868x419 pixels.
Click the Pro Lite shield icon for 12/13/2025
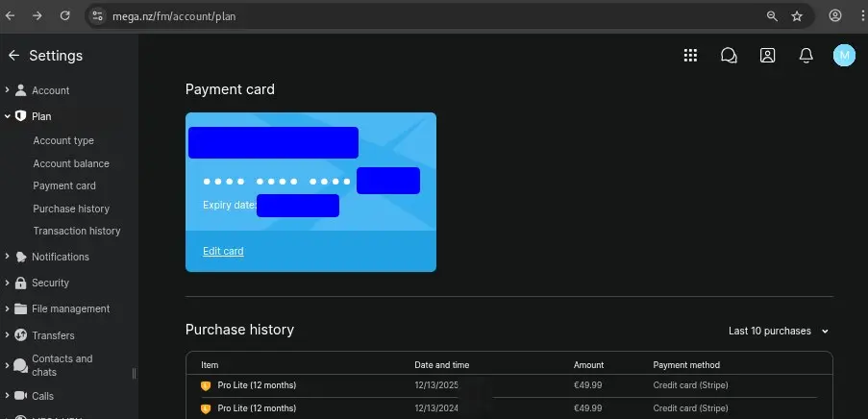(206, 385)
